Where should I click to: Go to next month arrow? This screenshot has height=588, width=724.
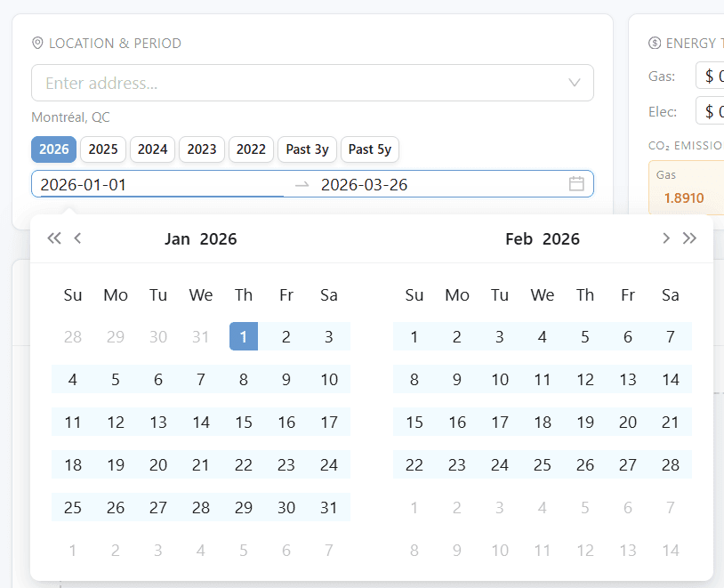[x=666, y=238]
